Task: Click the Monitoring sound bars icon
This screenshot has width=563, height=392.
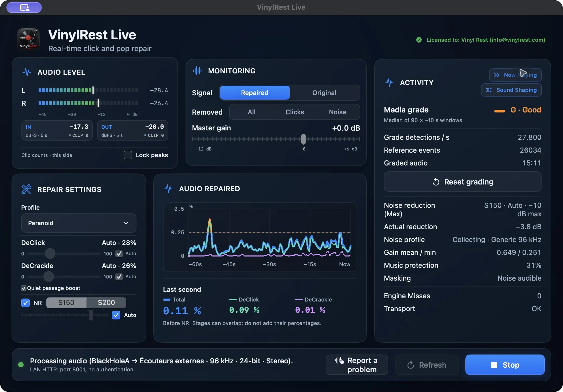Action: point(197,71)
